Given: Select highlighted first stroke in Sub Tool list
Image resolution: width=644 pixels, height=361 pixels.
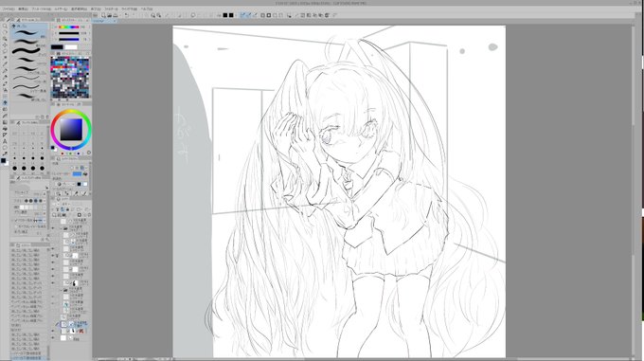Looking at the screenshot, I should 28,32.
